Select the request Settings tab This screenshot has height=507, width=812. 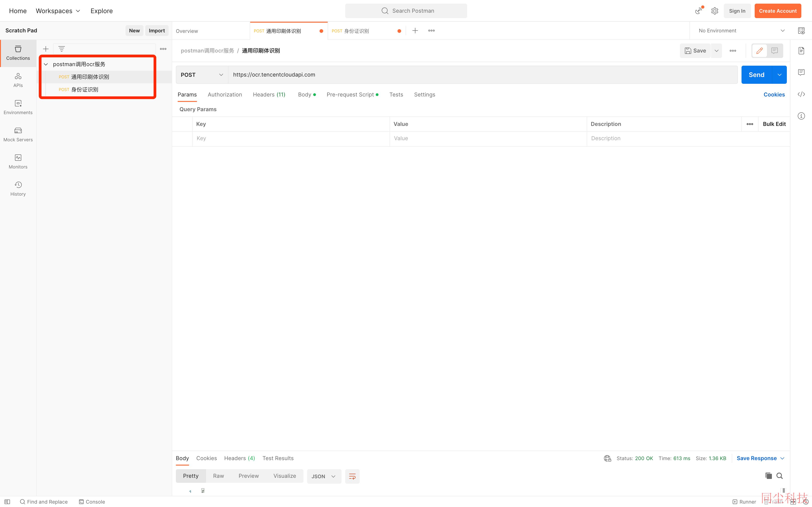424,95
